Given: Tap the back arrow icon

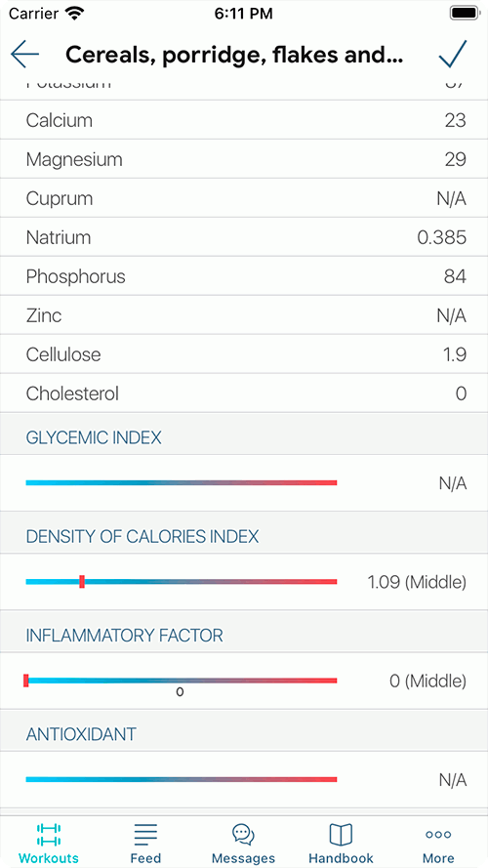Looking at the screenshot, I should click(x=24, y=54).
